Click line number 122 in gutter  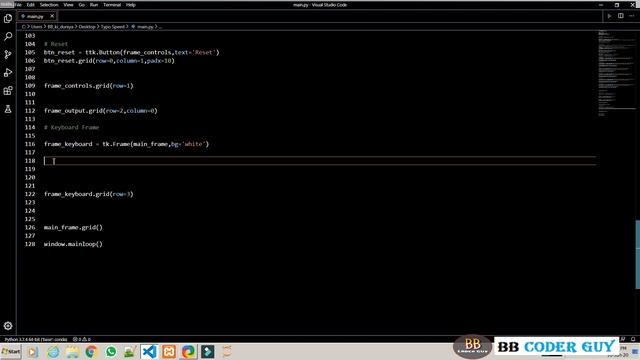pos(30,194)
